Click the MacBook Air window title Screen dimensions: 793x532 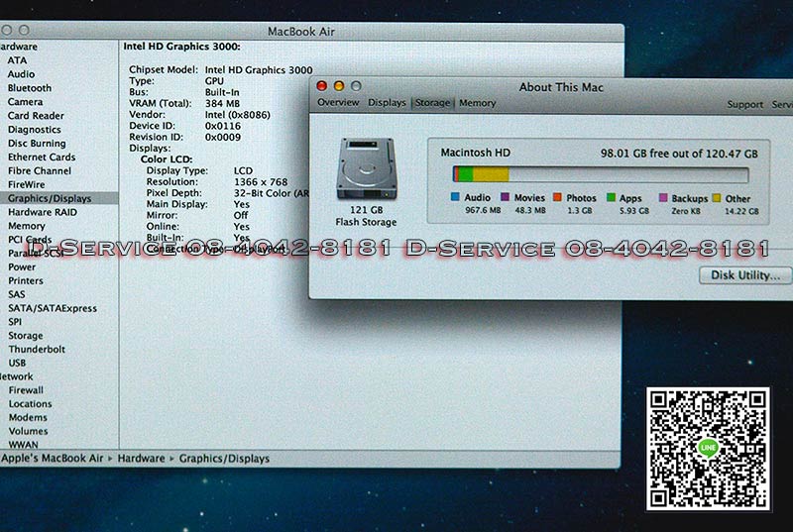click(301, 32)
